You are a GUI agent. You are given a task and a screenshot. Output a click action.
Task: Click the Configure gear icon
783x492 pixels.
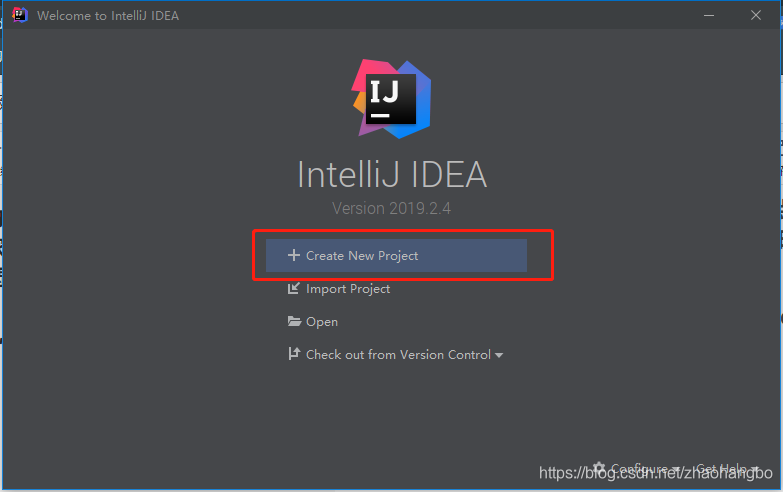pos(599,469)
